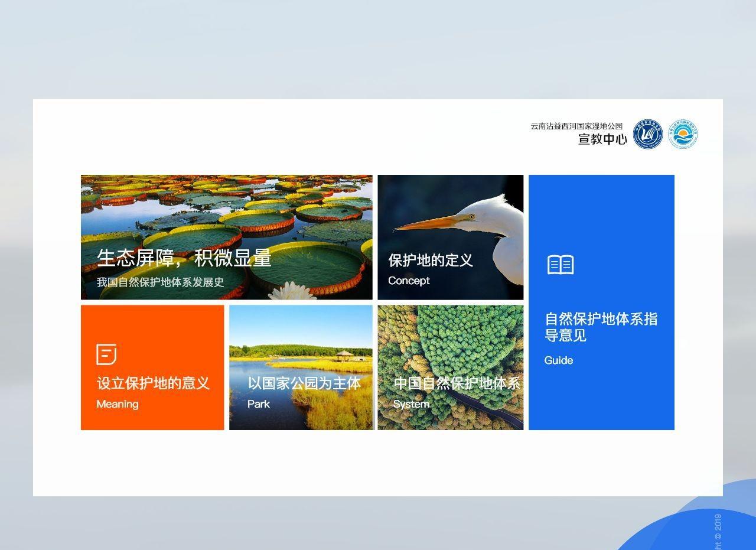The width and height of the screenshot is (756, 550).
Task: Click the light blue sun-and-waves logo
Action: point(683,134)
